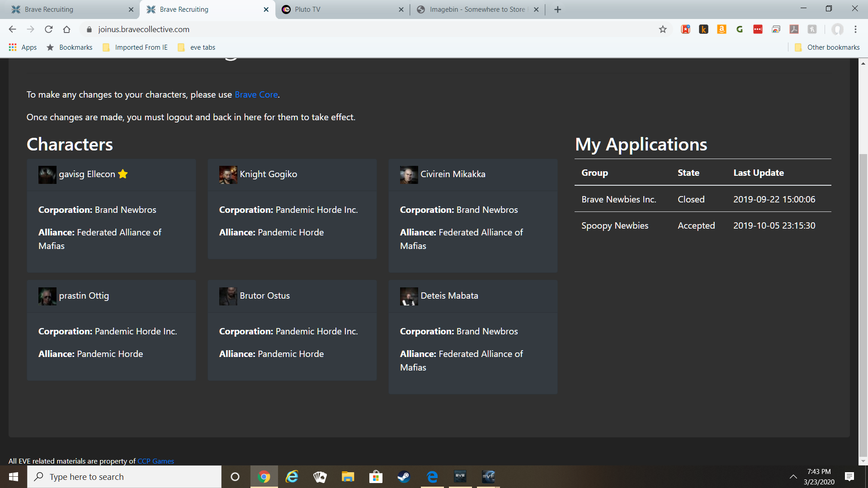This screenshot has width=868, height=488.
Task: Click the Closed state cell
Action: (691, 199)
